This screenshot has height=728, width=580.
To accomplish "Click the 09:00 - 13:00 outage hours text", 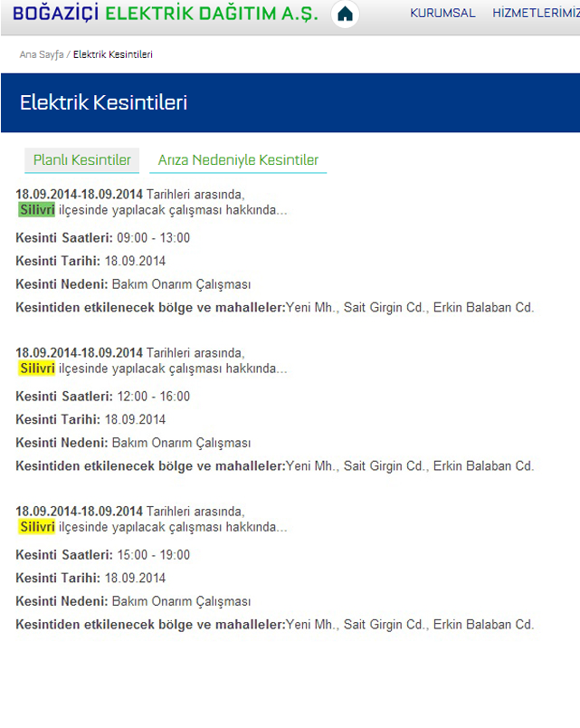I will click(x=153, y=238).
